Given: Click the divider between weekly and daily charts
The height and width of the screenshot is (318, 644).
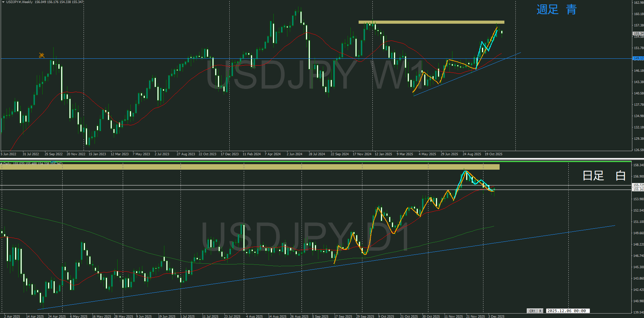Looking at the screenshot, I should click(x=322, y=159).
